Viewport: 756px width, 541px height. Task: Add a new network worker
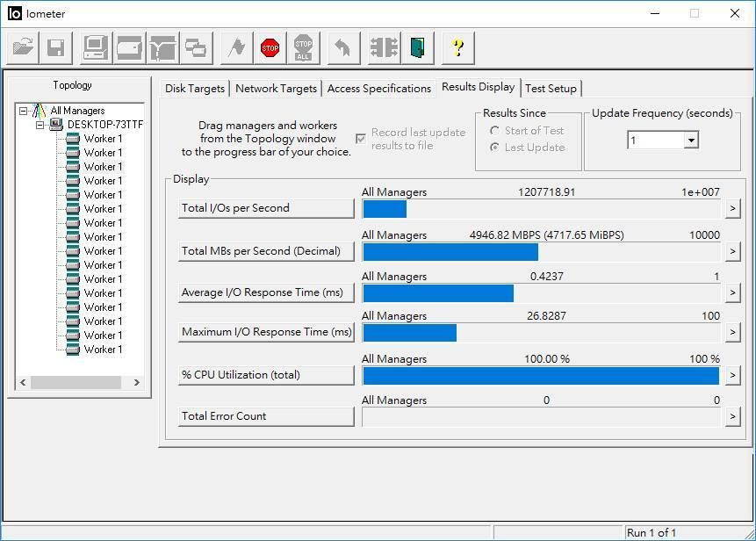(162, 47)
